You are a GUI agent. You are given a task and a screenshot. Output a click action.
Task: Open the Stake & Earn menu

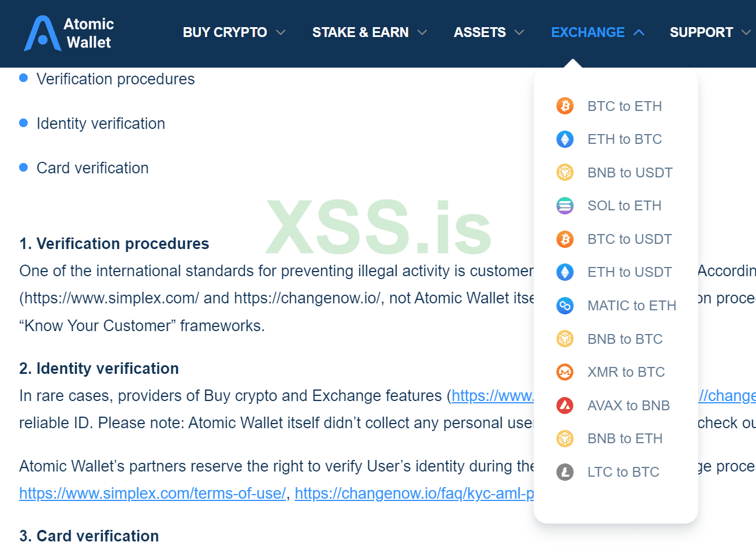click(369, 32)
